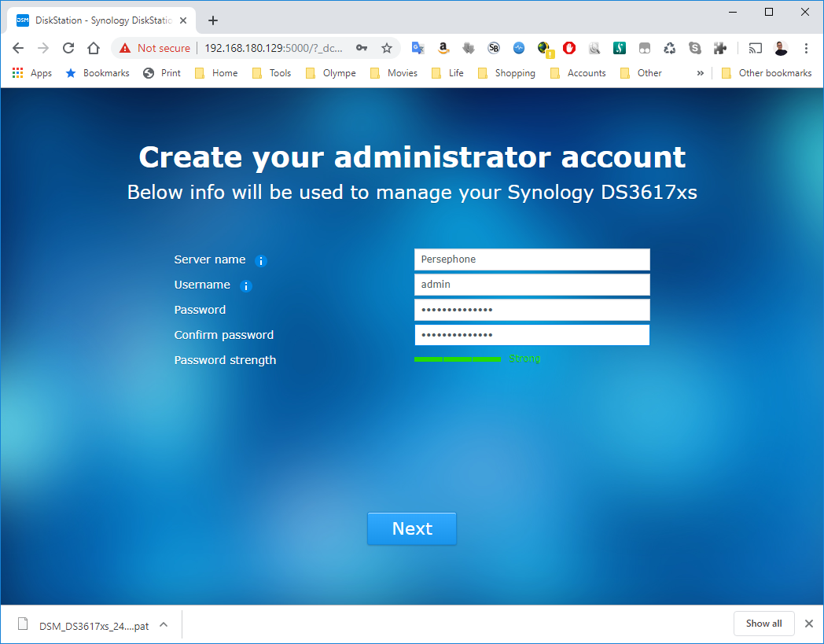Open the Chrome three-dot menu
The height and width of the screenshot is (644, 824).
pos(806,49)
